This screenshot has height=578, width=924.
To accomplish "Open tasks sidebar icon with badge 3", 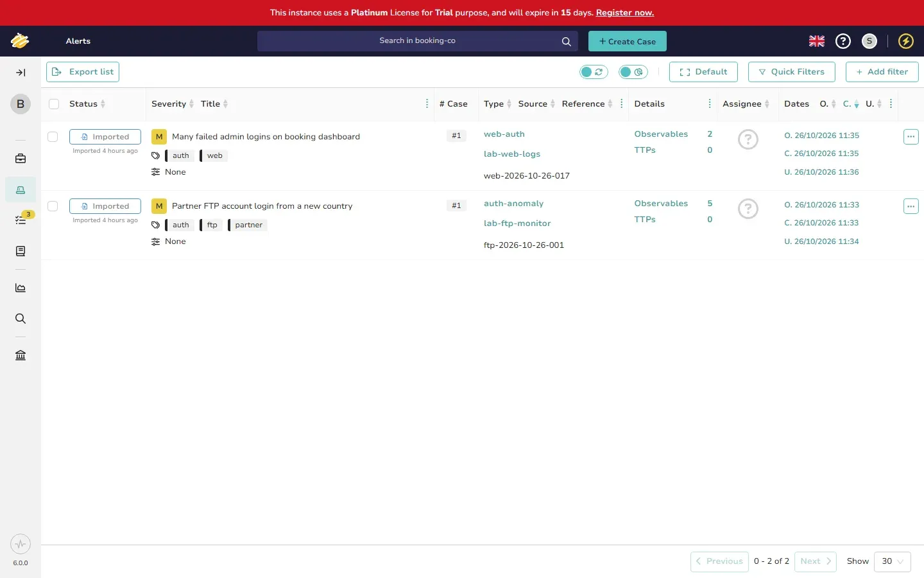I will (x=21, y=220).
